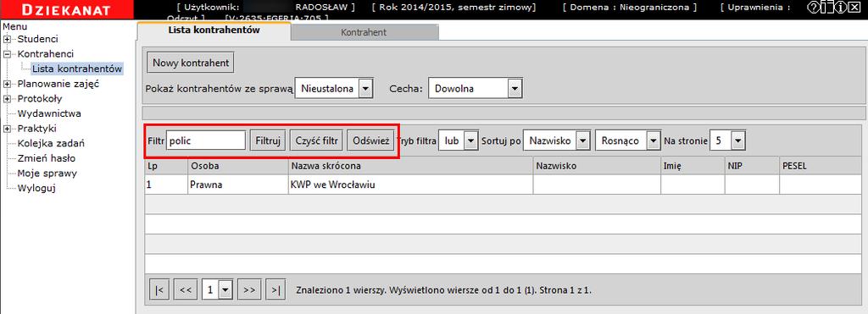Screen dimensions: 868x314
Task: Collapse the Kontrahenci tree node
Action: 7,54
